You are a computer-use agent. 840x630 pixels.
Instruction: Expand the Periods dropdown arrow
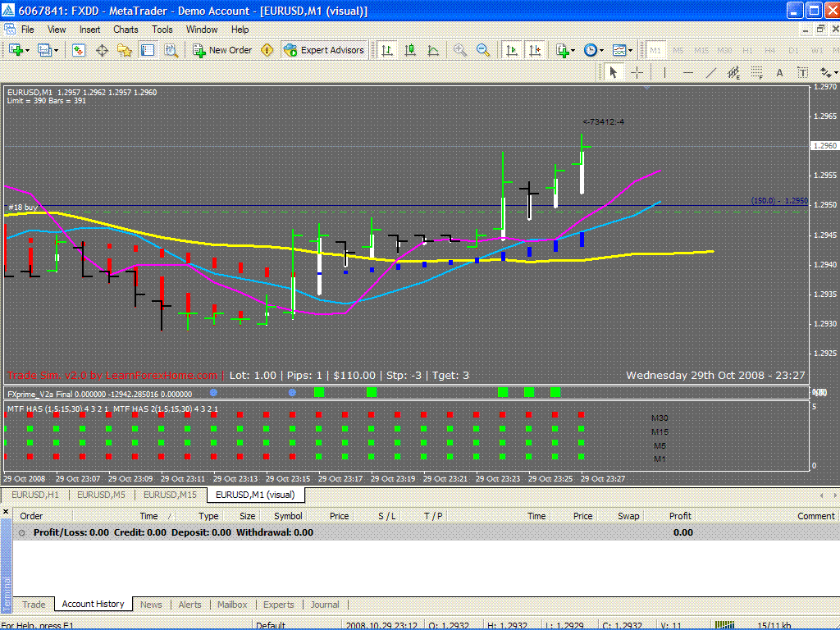601,50
